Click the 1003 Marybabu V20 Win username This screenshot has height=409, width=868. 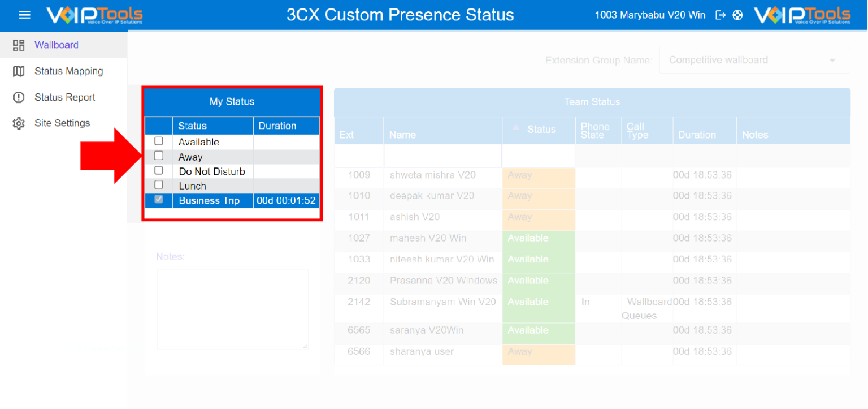click(x=650, y=15)
